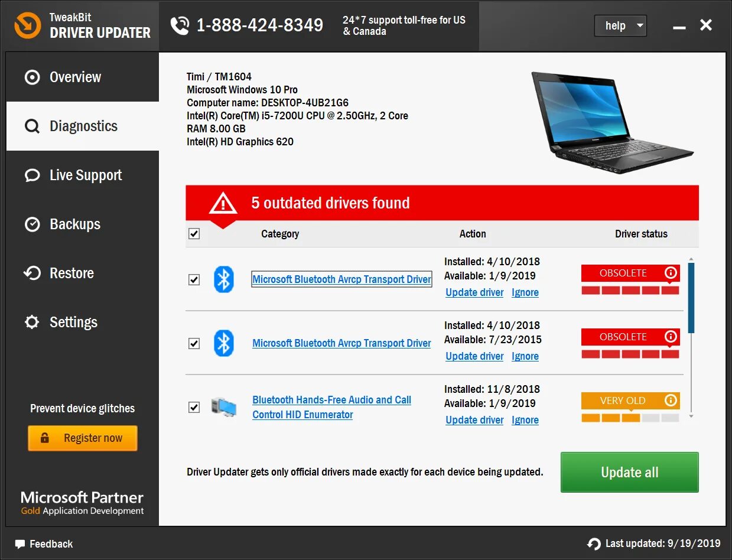This screenshot has width=732, height=560.
Task: Click Register now to prevent device glitches
Action: [x=82, y=438]
